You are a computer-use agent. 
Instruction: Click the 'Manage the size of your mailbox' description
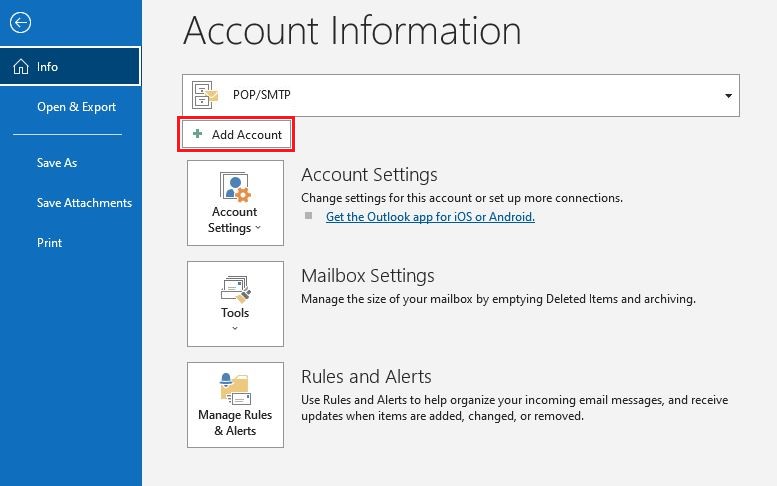tap(499, 299)
